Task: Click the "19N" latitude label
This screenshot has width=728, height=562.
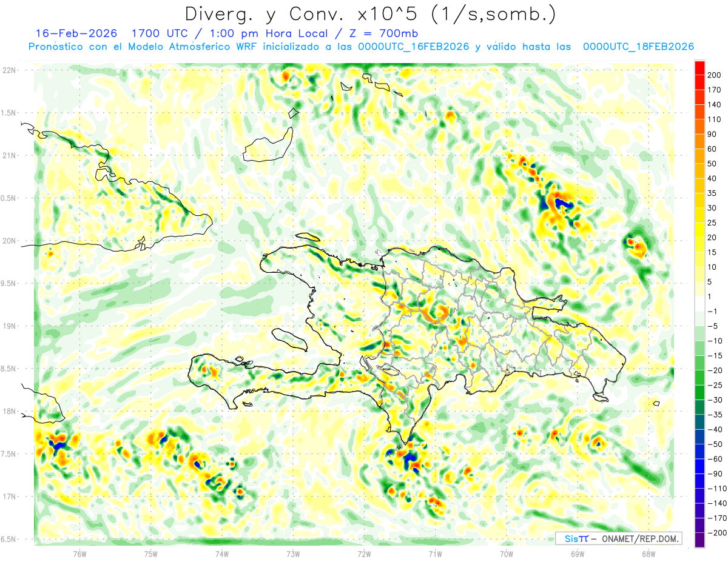Action: [9, 326]
